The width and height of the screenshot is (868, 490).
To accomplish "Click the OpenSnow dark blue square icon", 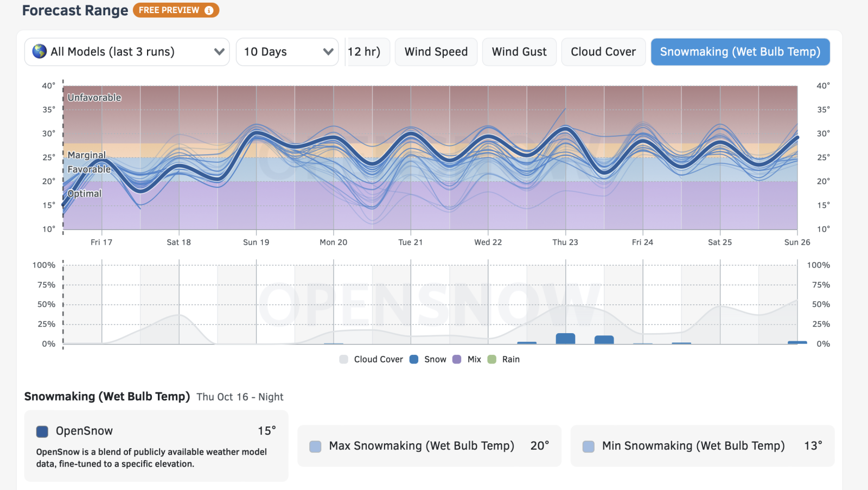I will (x=42, y=431).
